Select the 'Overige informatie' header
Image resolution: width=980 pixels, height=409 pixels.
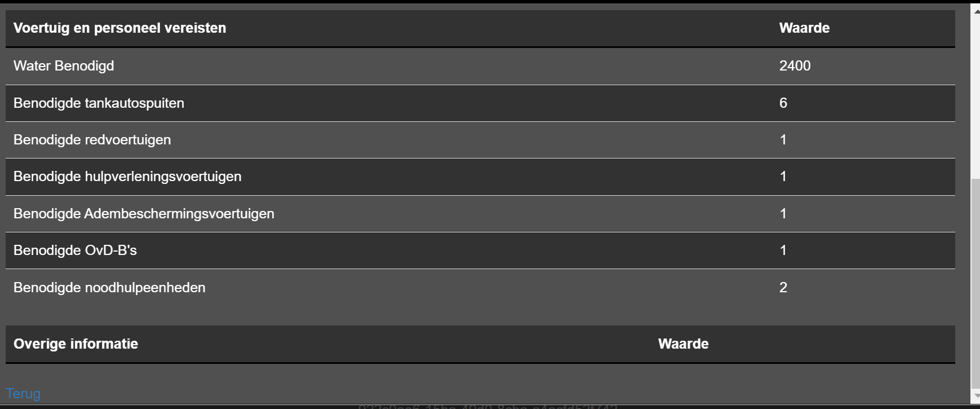tap(76, 344)
